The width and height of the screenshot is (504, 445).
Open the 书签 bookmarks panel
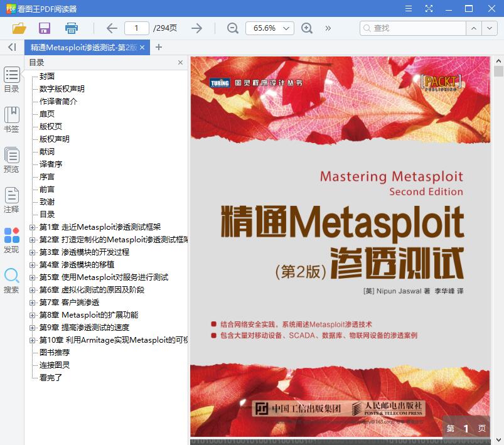coord(11,120)
